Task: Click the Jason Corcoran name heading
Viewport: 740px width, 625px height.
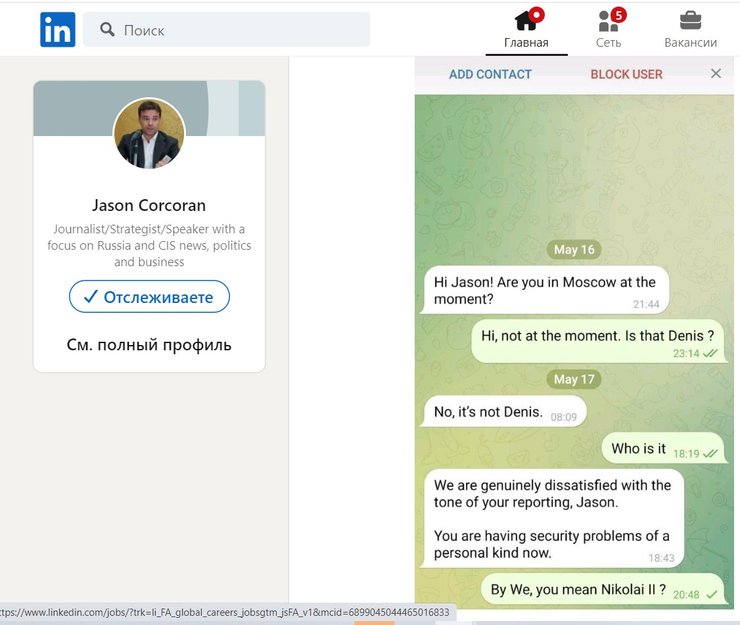Action: [x=149, y=205]
